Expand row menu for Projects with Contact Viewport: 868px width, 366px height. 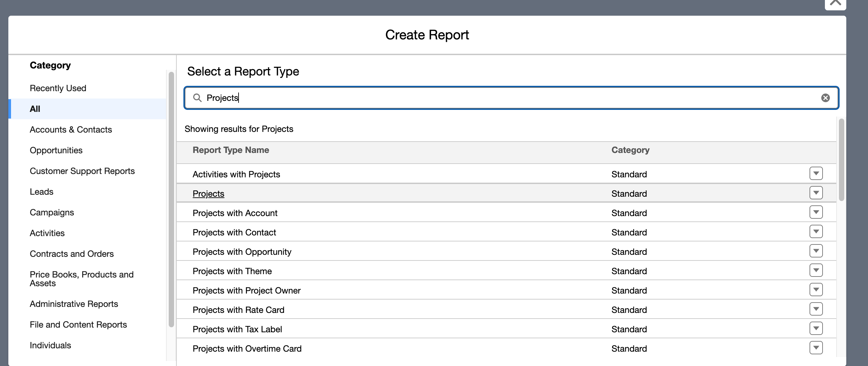pos(816,231)
